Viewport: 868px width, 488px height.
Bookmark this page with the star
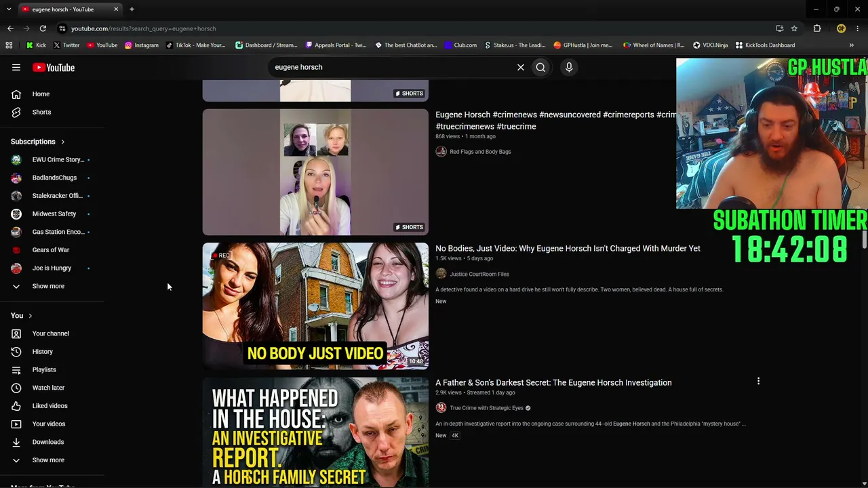pyautogui.click(x=794, y=28)
